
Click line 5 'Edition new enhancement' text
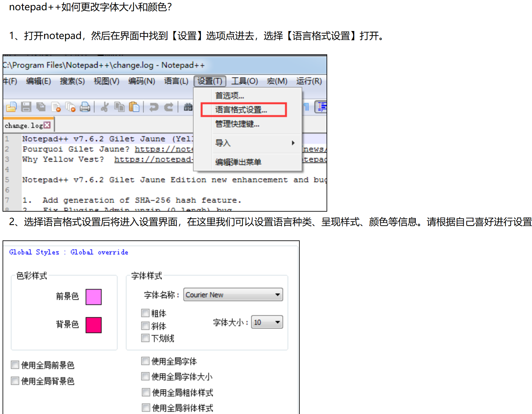(x=229, y=180)
